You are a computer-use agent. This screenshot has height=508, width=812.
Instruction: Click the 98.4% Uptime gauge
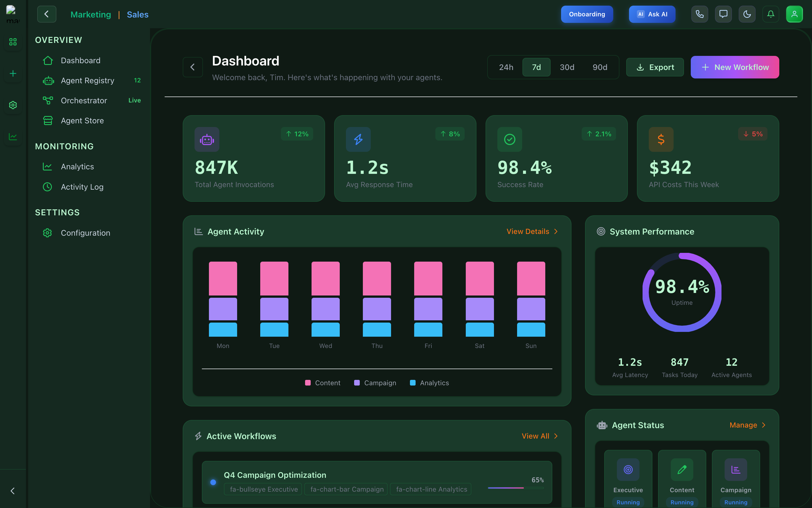[x=682, y=292]
